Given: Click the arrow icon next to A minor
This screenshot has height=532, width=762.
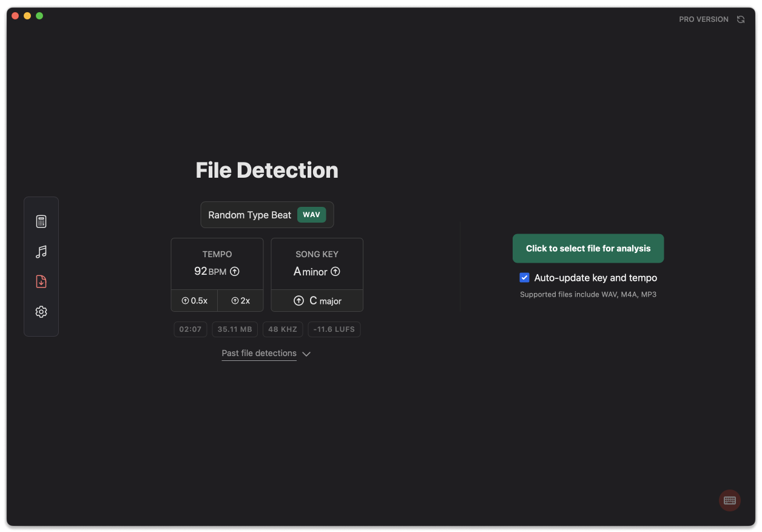Looking at the screenshot, I should [335, 272].
